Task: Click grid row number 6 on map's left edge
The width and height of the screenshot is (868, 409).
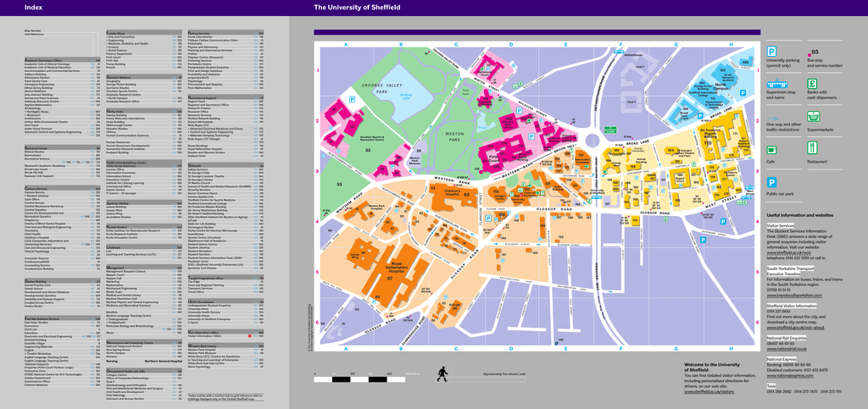Action: (x=317, y=323)
